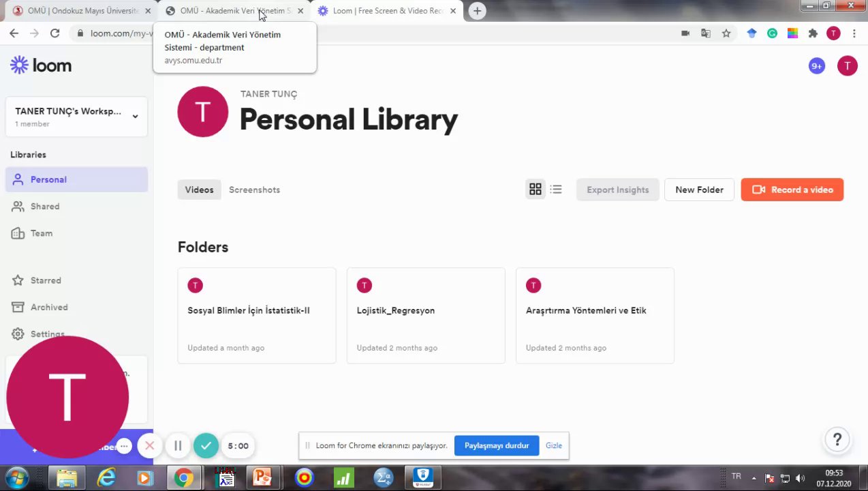The height and width of the screenshot is (491, 868).
Task: Create a New Folder
Action: (699, 190)
